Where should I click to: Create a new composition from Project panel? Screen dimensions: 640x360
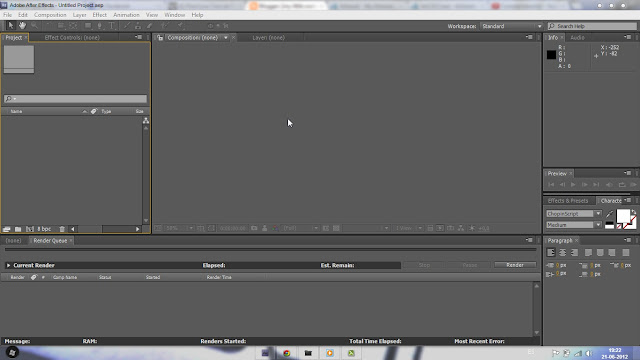(x=29, y=229)
